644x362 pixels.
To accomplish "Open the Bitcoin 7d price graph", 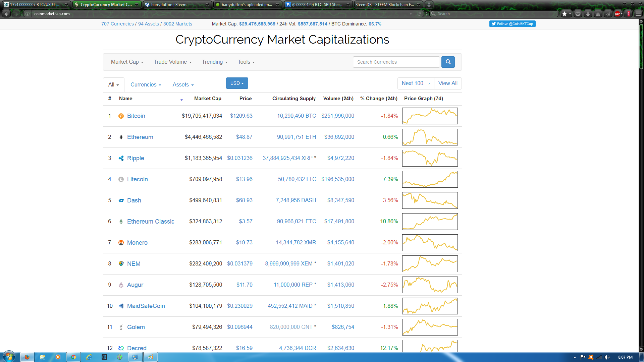I will click(430, 116).
